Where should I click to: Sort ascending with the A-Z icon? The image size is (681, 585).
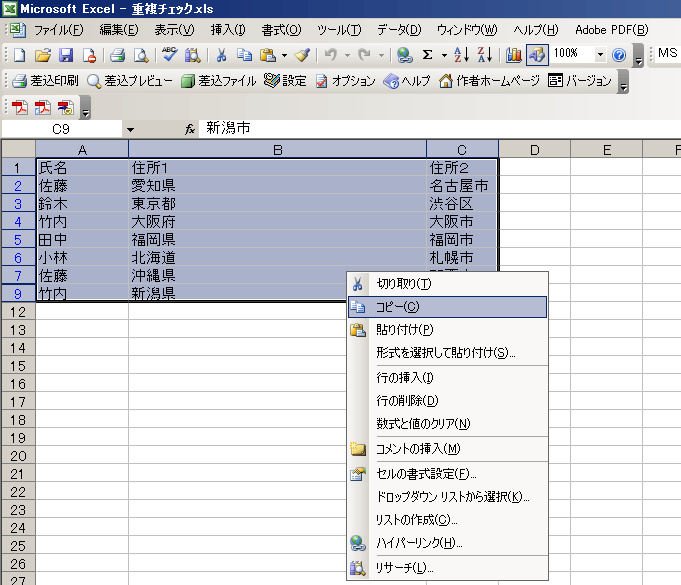[460, 55]
